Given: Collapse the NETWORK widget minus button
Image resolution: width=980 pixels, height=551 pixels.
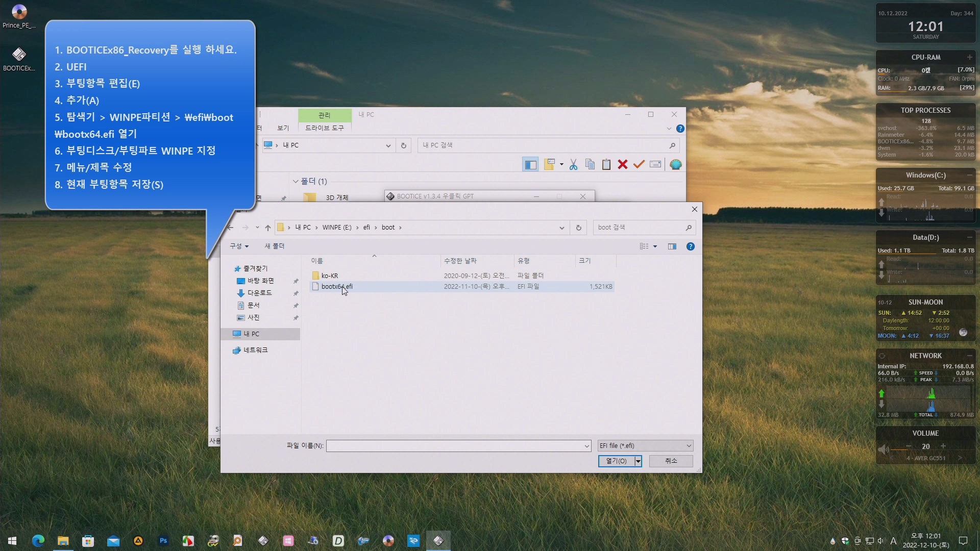Looking at the screenshot, I should pos(969,356).
